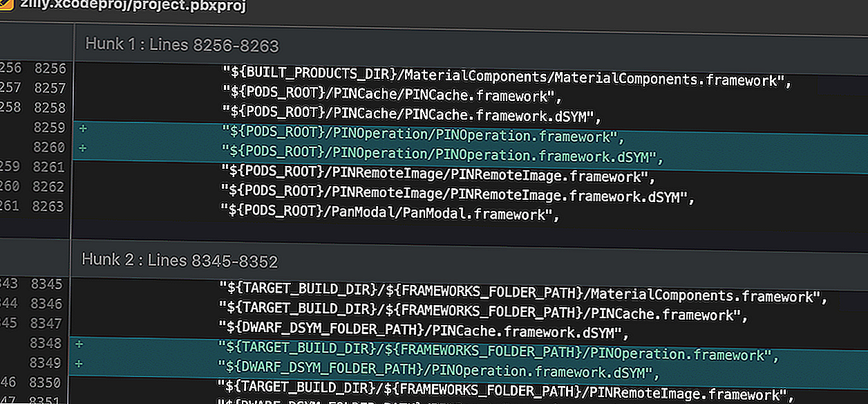This screenshot has height=404, width=868.
Task: Select added line DWARF_DSYM PINOperation.framework.dSYM
Action: pyautogui.click(x=439, y=369)
